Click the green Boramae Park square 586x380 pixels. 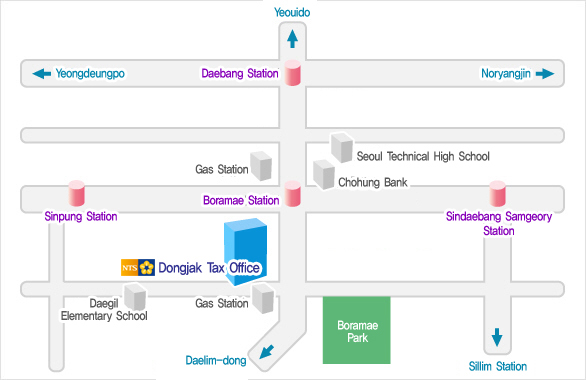coord(357,330)
